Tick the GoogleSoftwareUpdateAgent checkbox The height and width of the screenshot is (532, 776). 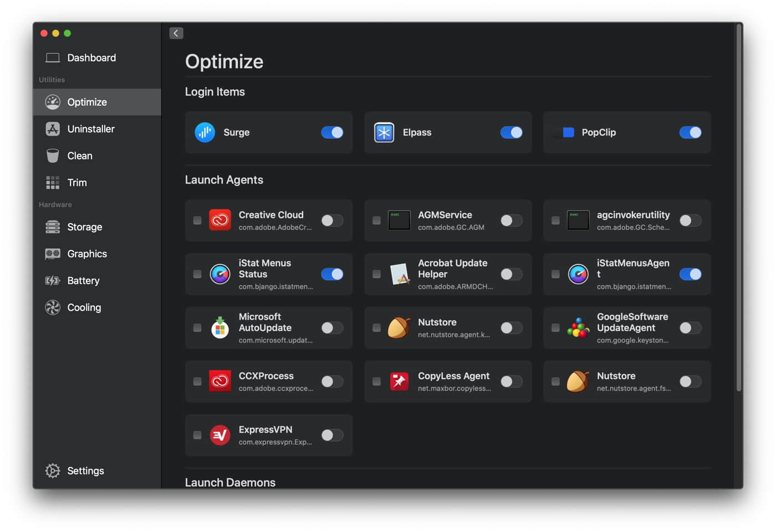pos(555,328)
